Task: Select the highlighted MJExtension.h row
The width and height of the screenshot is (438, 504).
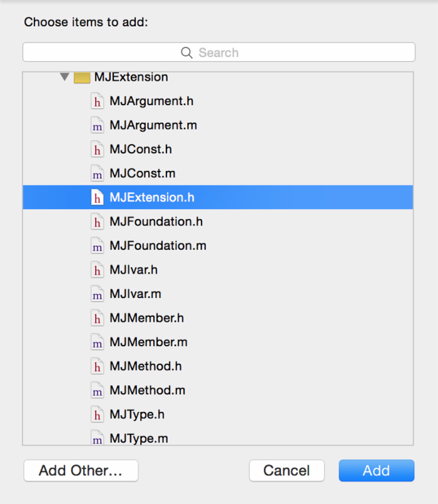Action: [152, 197]
